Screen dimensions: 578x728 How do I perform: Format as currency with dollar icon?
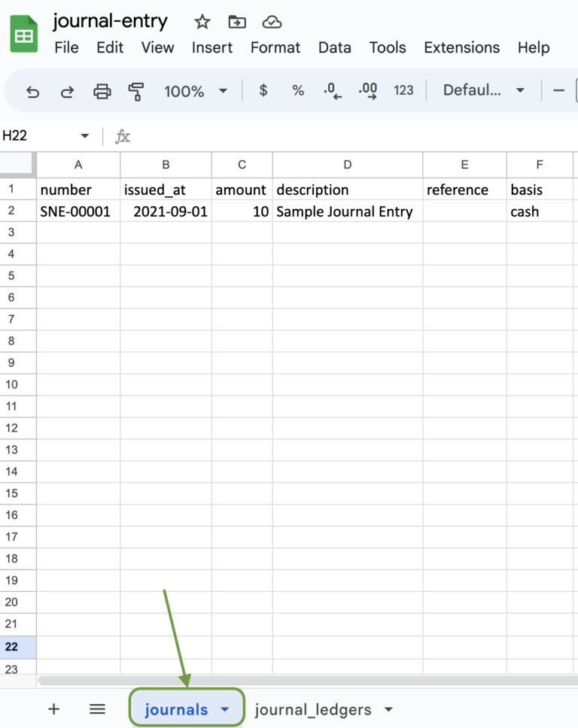click(263, 90)
